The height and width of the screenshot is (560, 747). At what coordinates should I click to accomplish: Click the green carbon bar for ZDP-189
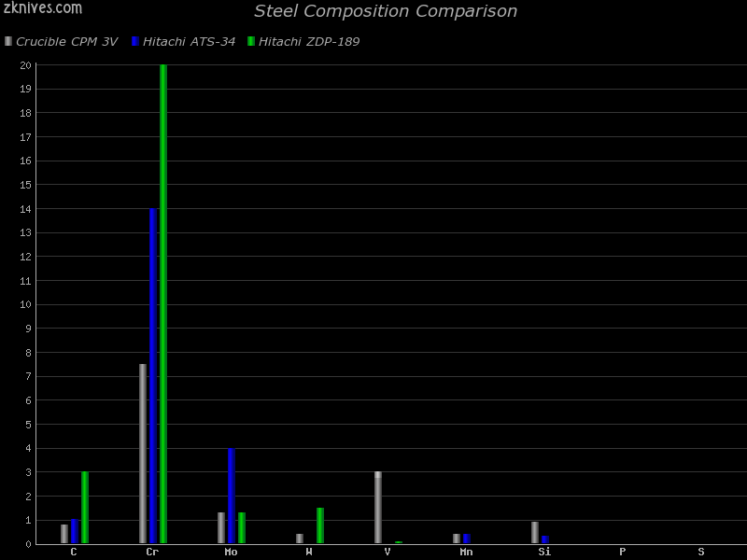pyautogui.click(x=85, y=507)
